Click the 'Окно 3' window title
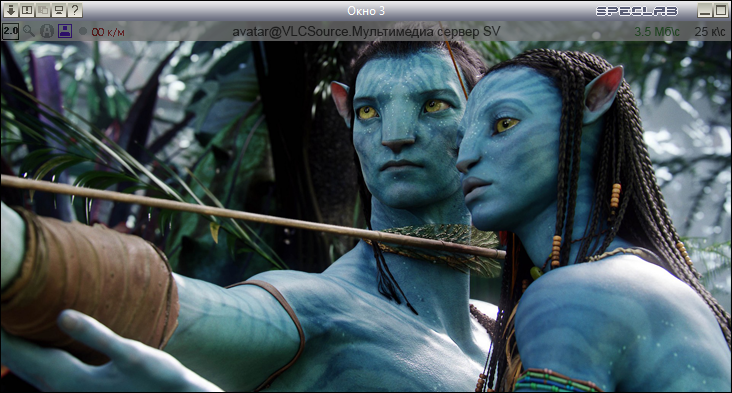732x393 pixels. tap(366, 11)
